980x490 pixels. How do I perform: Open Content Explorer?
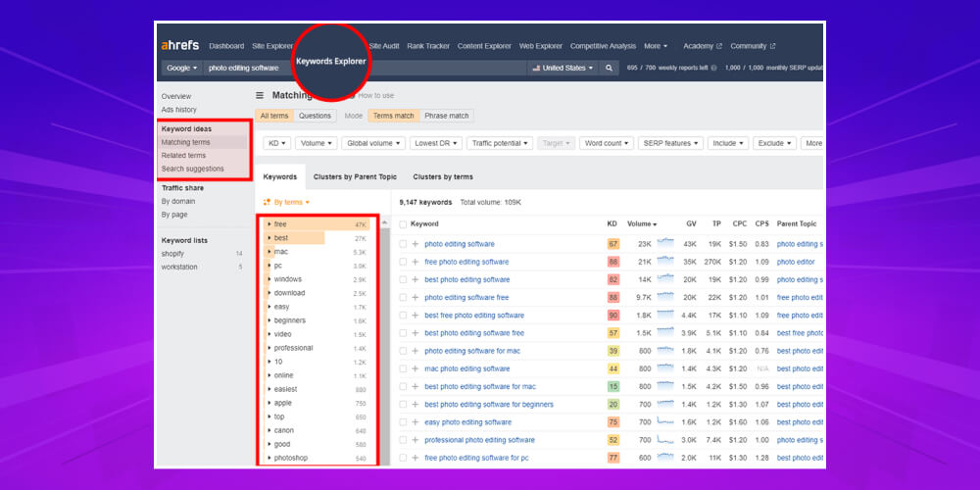(484, 46)
